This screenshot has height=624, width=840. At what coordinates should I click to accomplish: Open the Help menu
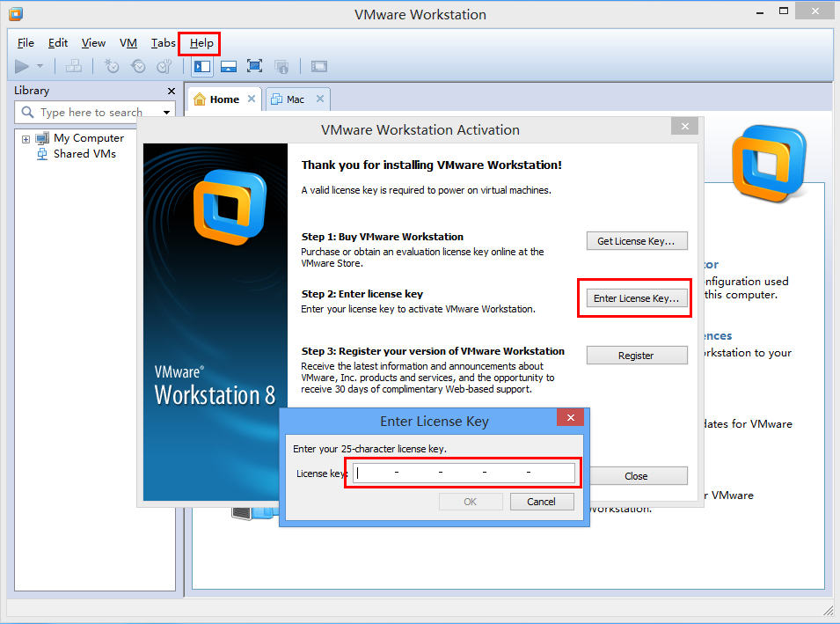[201, 43]
